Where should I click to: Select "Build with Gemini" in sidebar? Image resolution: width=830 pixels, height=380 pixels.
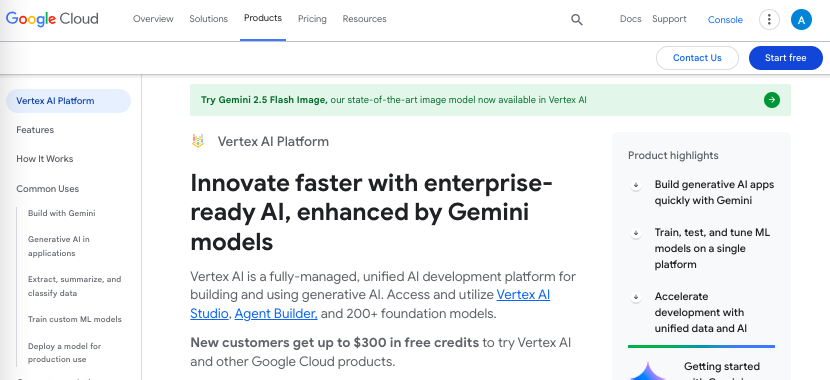pyautogui.click(x=62, y=213)
